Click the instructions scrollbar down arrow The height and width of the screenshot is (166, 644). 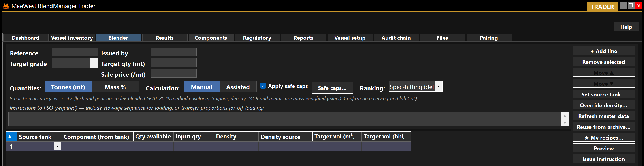[x=565, y=123]
